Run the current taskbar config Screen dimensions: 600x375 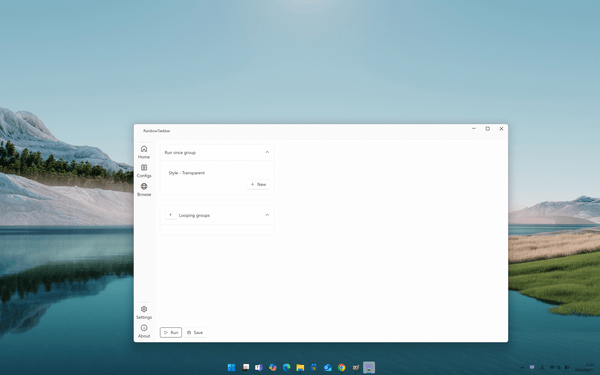[171, 333]
